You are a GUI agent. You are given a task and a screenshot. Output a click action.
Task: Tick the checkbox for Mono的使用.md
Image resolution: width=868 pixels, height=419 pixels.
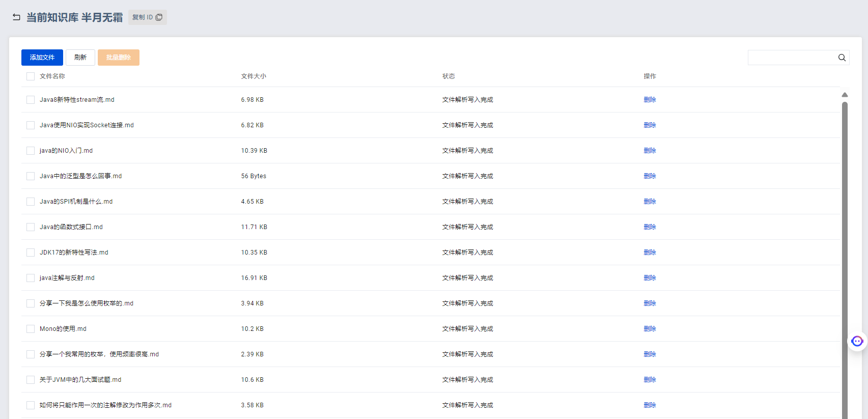pos(31,329)
